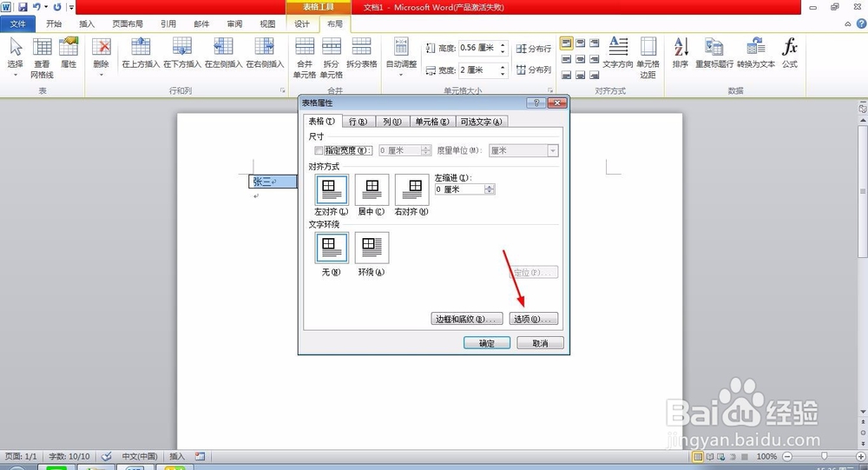Open the Page Layout (页面布局) tab
Viewport: 868px width, 470px height.
pyautogui.click(x=128, y=23)
